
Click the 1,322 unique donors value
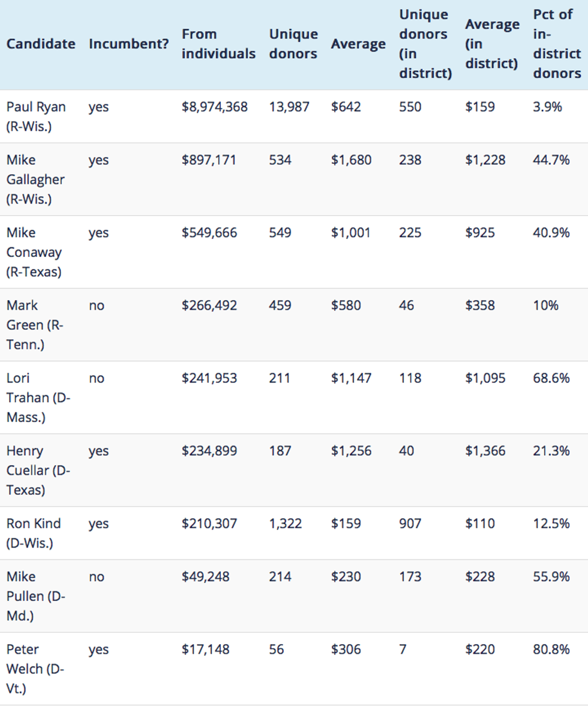(x=286, y=523)
